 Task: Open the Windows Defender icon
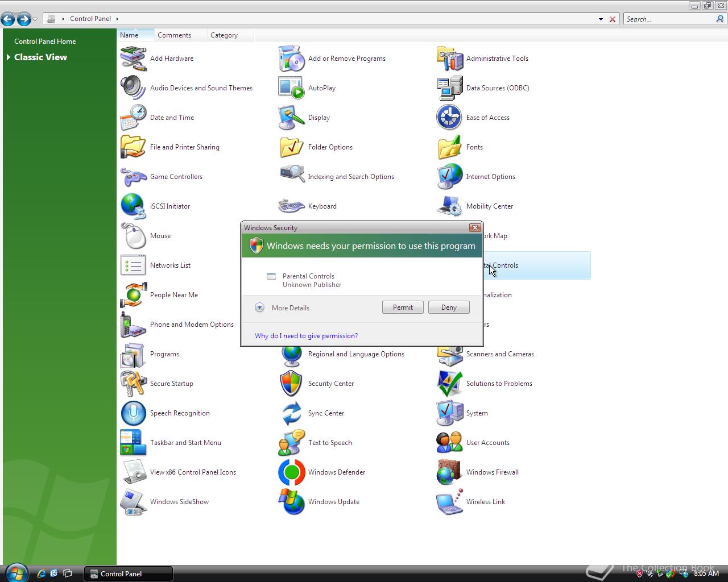click(292, 472)
